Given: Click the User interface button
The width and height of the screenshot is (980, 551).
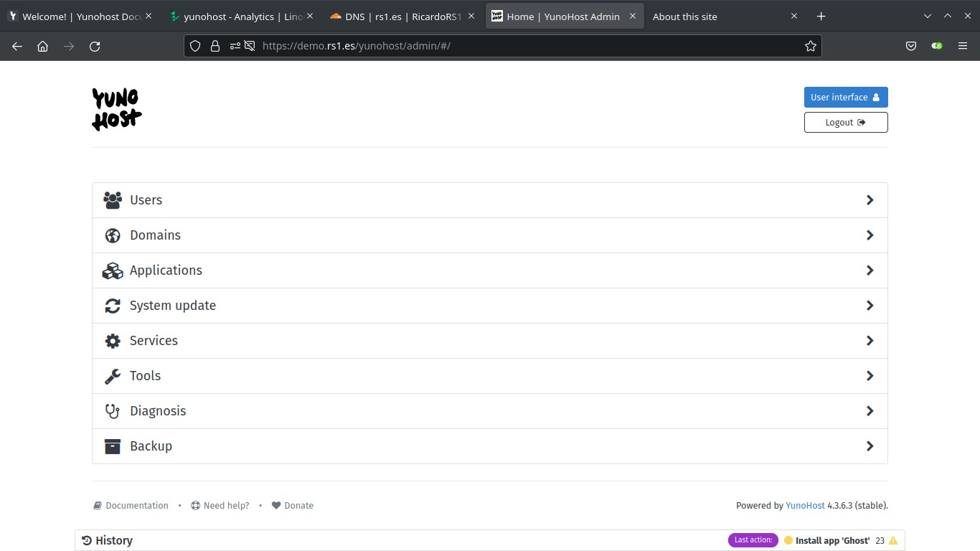Looking at the screenshot, I should click(x=845, y=97).
